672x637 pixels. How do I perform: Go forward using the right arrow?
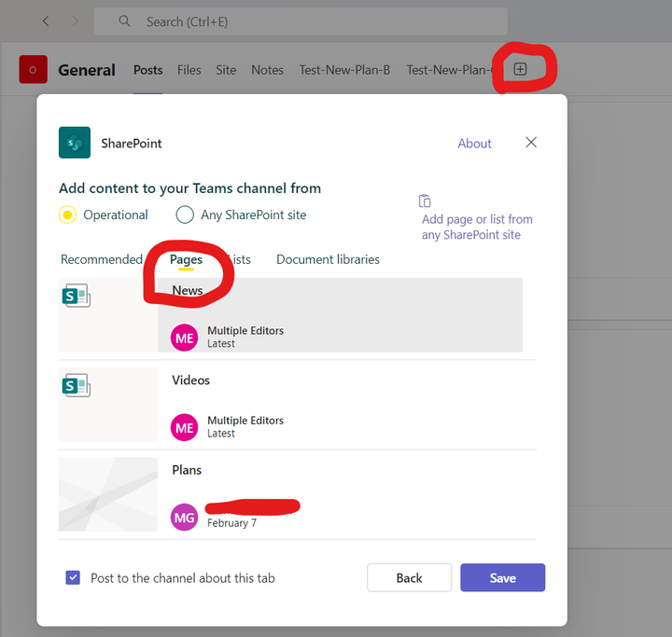point(75,21)
